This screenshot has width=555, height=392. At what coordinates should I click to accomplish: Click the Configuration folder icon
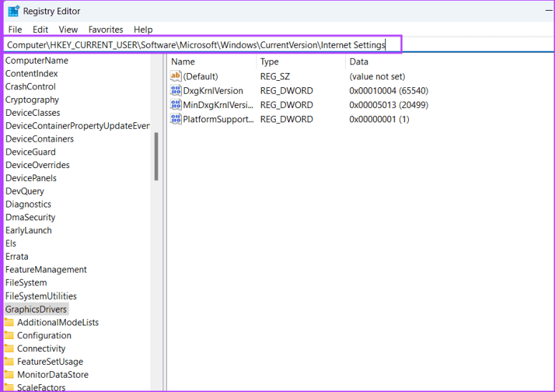(x=9, y=335)
